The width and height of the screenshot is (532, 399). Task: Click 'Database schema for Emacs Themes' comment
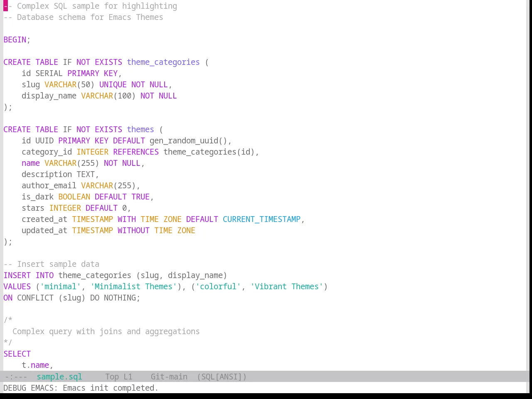(x=83, y=17)
